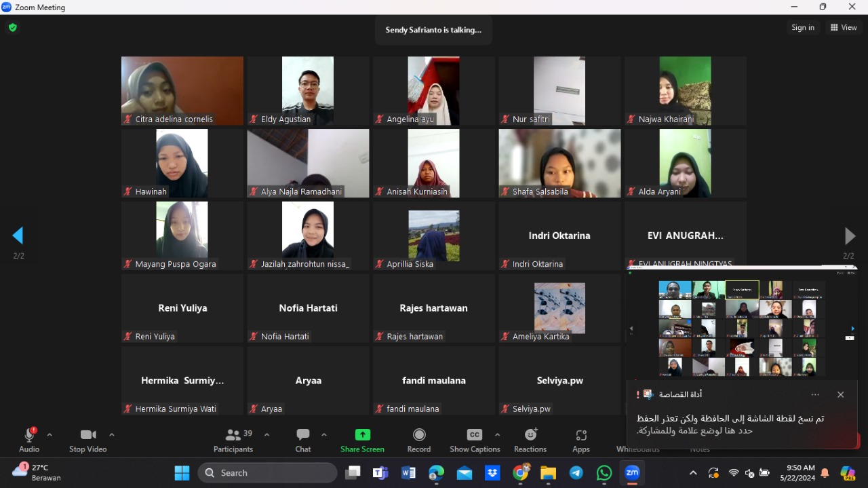Select Ameliya Kartika video tile
The width and height of the screenshot is (868, 488).
tap(559, 308)
